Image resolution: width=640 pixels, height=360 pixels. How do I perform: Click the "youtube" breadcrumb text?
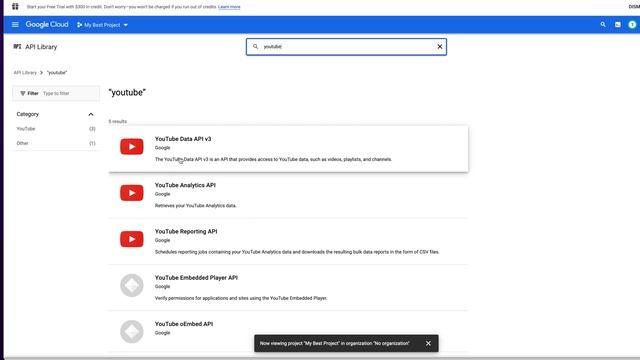tap(57, 73)
